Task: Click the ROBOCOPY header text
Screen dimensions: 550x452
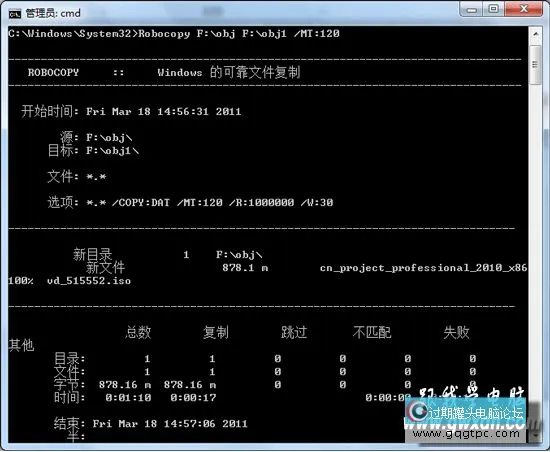Action: coord(53,73)
